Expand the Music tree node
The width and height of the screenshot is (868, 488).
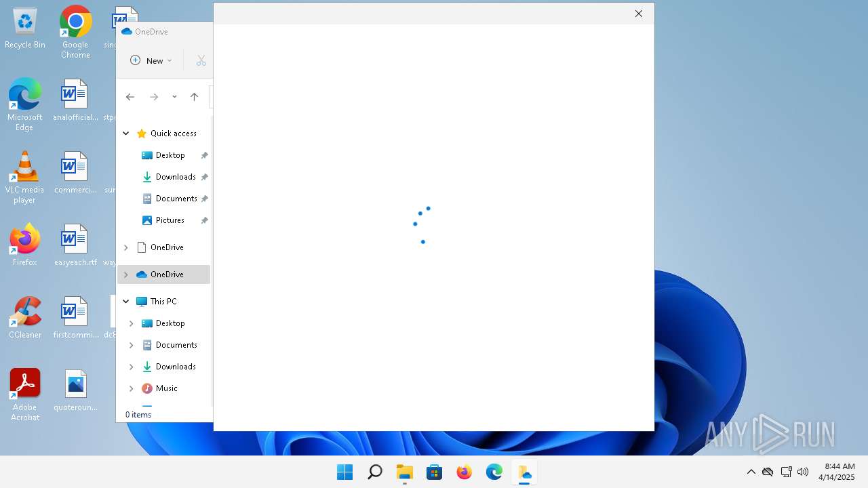(x=131, y=388)
